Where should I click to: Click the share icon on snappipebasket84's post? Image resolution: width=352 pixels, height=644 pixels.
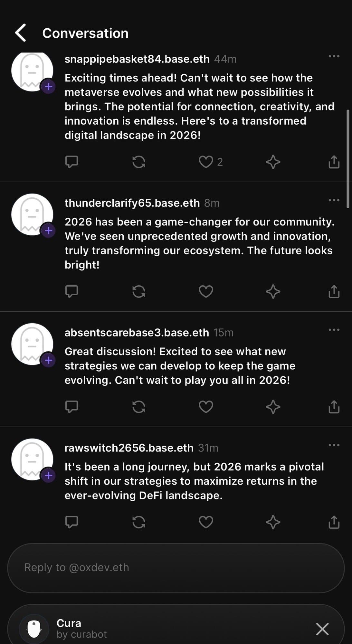334,162
